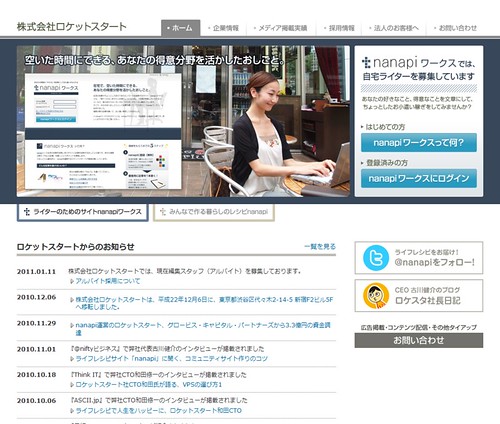Image resolution: width=500 pixels, height=424 pixels.
Task: Open the ライフレシピで人生をハッピーに link
Action: pos(158,410)
